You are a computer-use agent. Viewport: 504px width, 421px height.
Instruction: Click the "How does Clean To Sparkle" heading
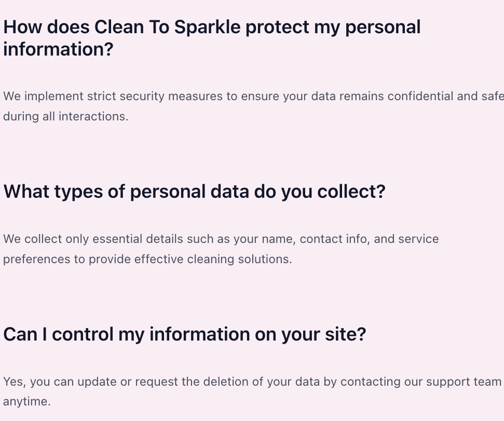tap(212, 27)
